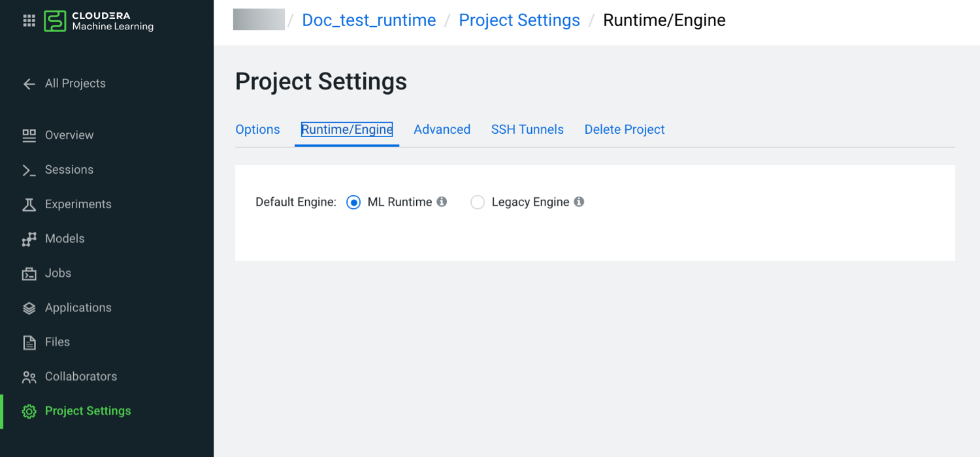Click the Experiments flask icon

pyautogui.click(x=29, y=204)
